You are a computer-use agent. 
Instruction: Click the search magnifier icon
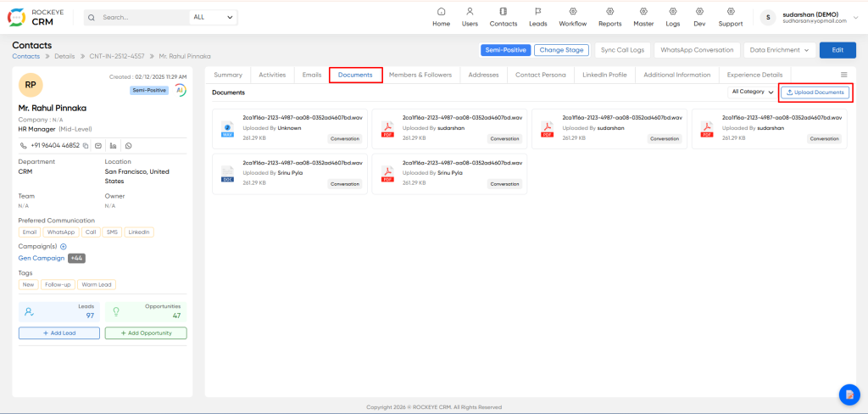coord(92,17)
